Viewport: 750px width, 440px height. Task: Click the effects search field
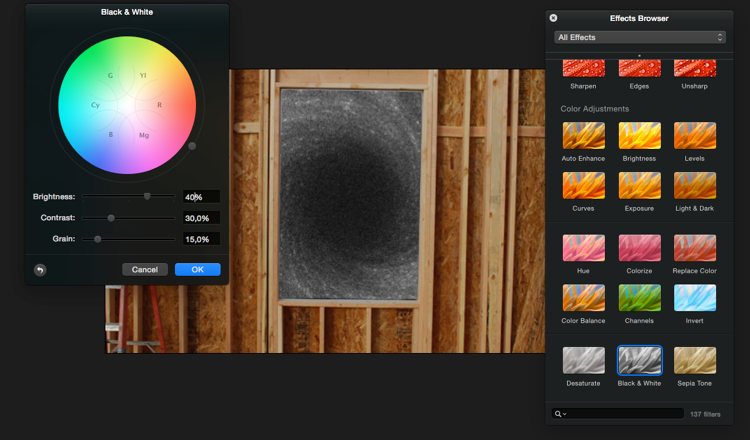click(618, 414)
